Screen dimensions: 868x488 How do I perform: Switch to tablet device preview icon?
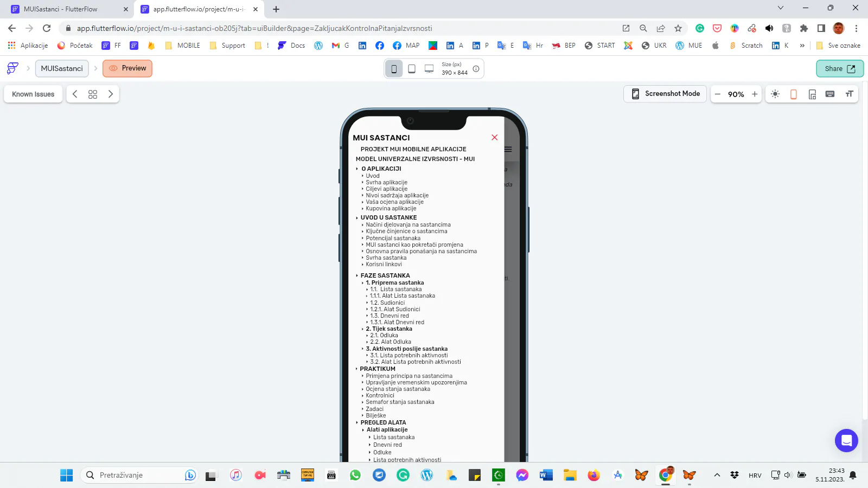pos(412,69)
